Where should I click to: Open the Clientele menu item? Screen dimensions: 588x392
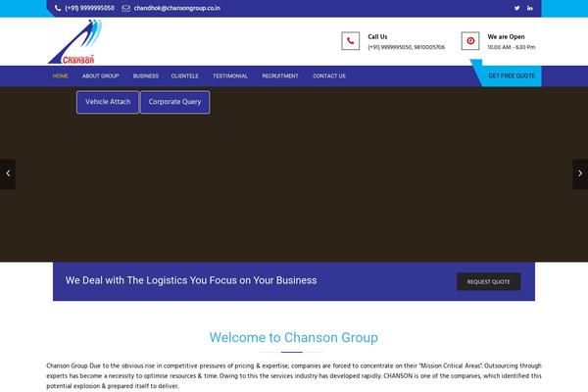[x=184, y=75]
